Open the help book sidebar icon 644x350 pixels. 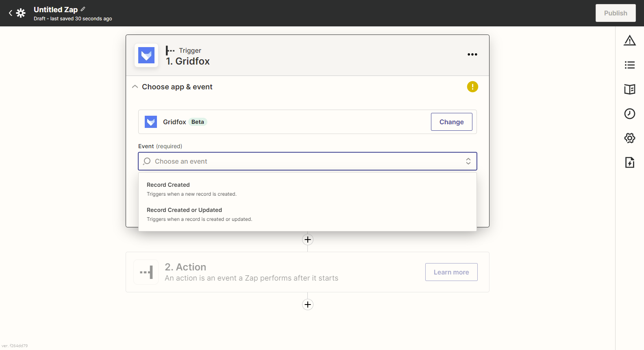[629, 89]
